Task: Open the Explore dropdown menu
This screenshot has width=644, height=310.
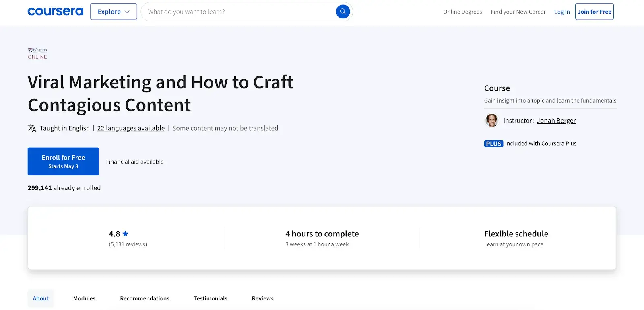Action: tap(114, 12)
